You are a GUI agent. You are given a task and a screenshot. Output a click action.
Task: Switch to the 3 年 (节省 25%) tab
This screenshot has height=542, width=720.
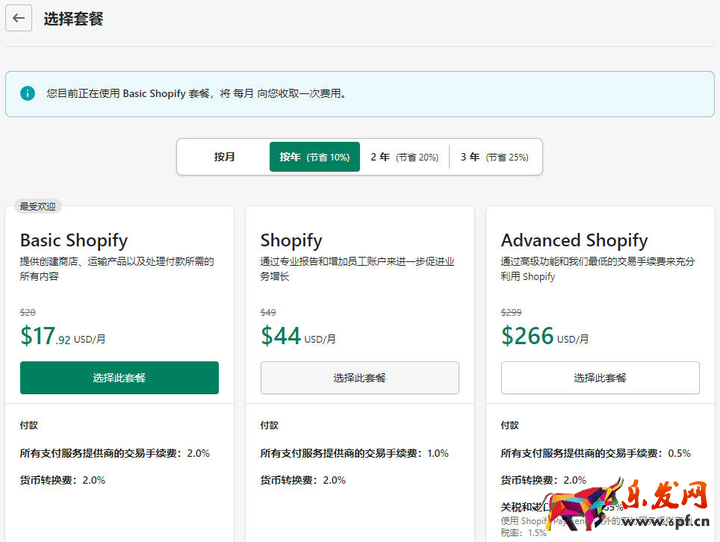[x=495, y=157]
